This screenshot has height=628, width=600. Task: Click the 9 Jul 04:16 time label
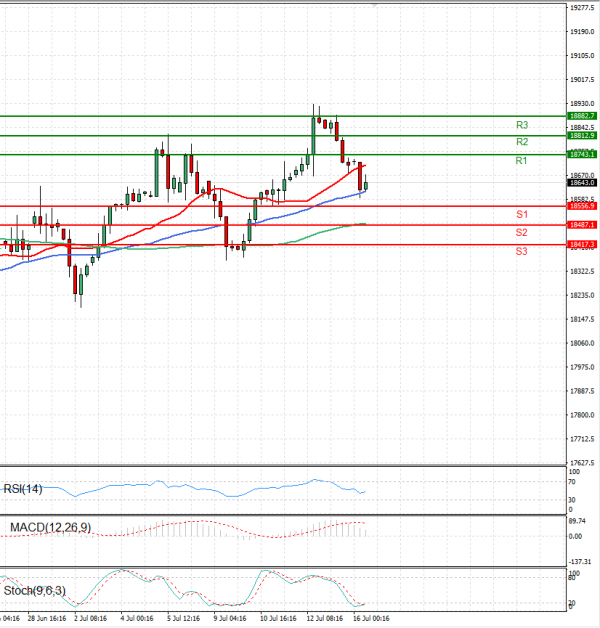[230, 618]
